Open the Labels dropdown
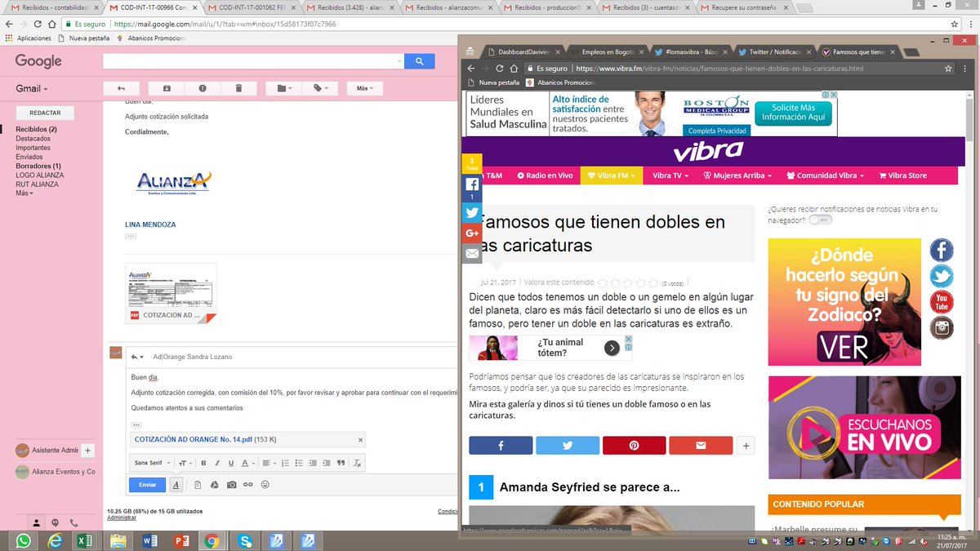This screenshot has width=980, height=551. click(x=319, y=88)
